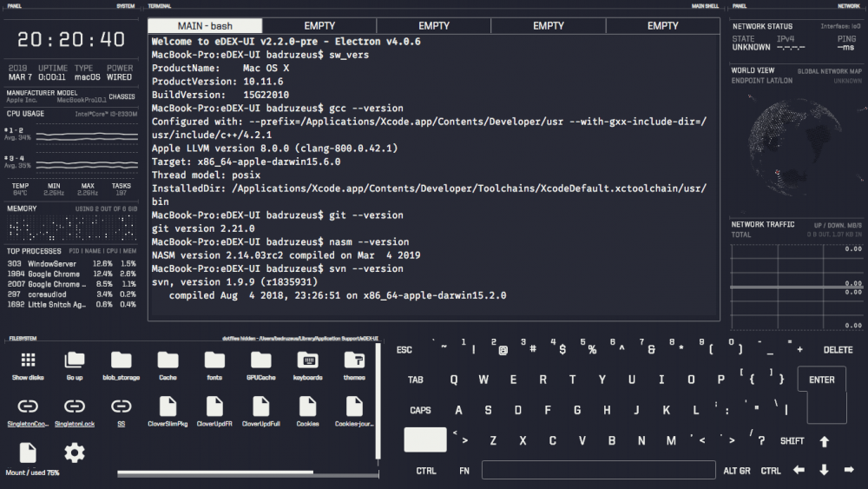
Task: Click the WindowServer process row
Action: [71, 264]
